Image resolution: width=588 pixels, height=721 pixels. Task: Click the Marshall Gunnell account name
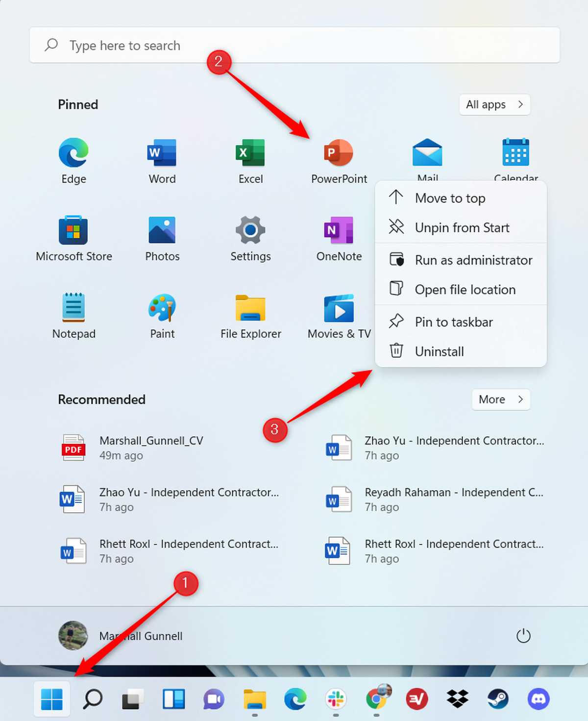point(141,636)
